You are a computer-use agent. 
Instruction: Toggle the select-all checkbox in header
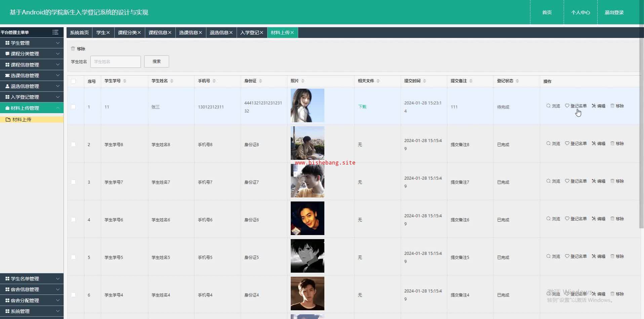(x=73, y=81)
